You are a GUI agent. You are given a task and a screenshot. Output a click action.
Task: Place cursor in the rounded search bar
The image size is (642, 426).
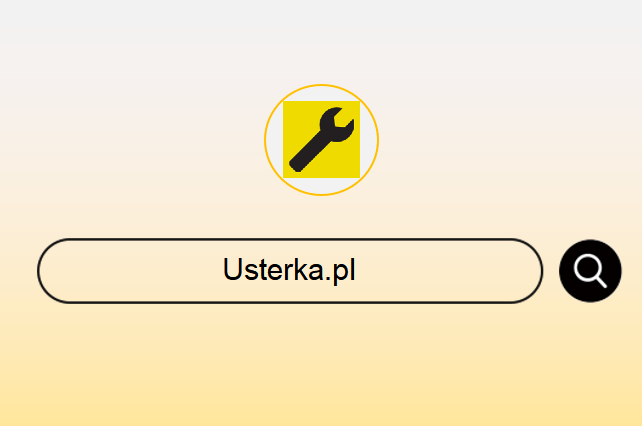point(290,271)
